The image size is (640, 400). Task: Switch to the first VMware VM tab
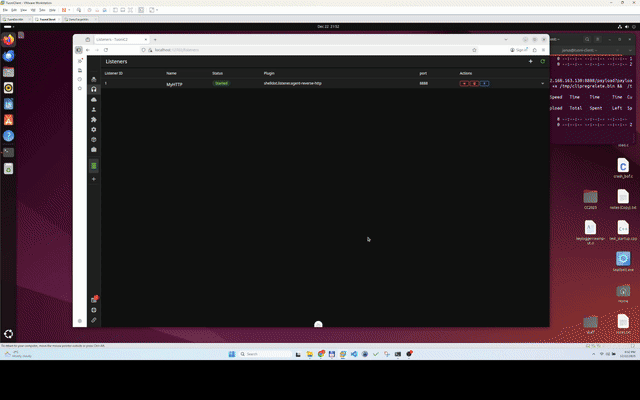click(16, 19)
